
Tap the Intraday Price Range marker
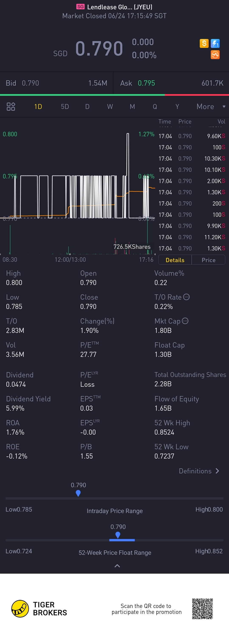(78, 493)
